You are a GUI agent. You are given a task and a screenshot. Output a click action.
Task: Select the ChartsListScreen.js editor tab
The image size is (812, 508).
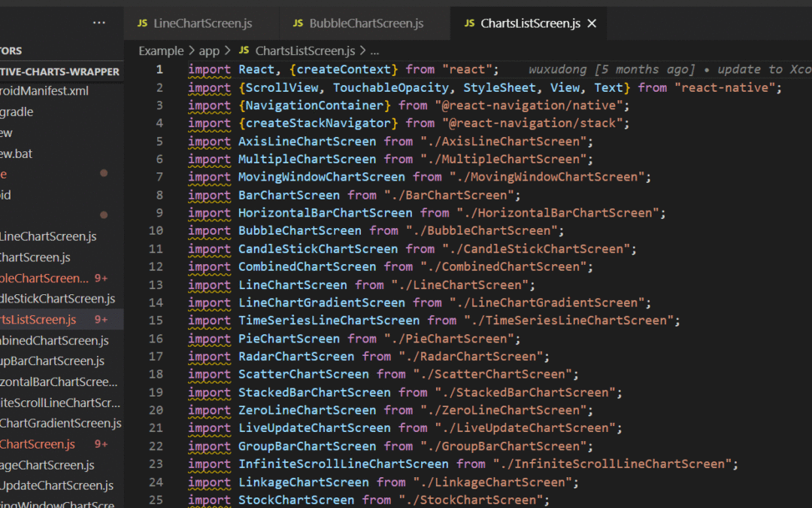pos(529,23)
